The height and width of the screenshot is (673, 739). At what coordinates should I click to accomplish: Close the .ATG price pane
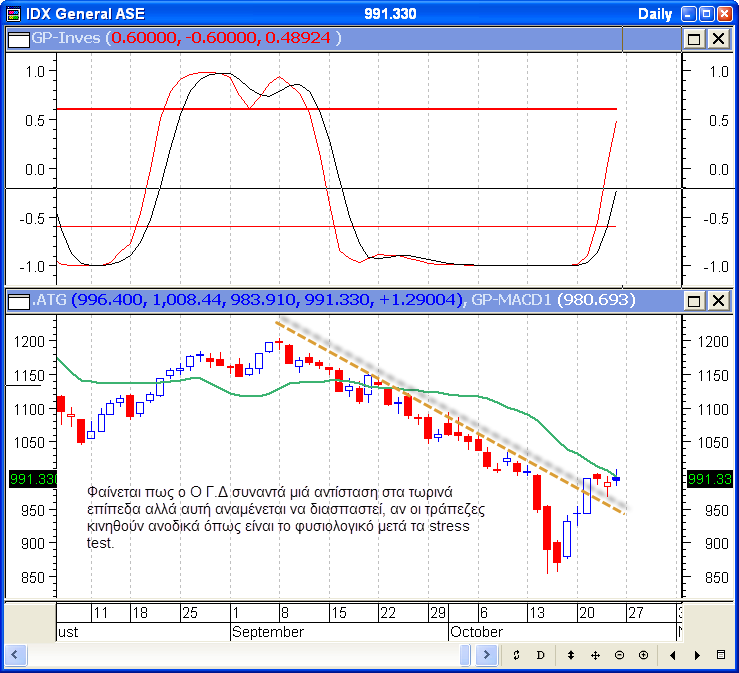718,300
